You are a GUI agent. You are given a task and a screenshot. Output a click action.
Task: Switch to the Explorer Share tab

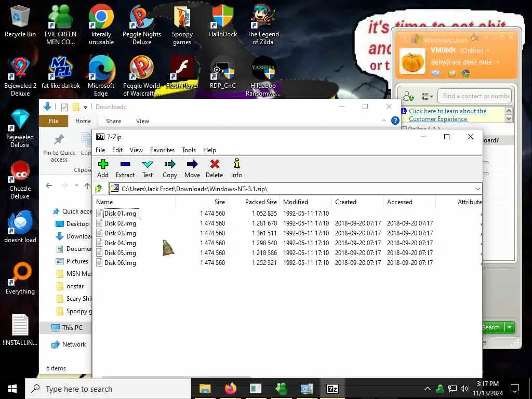113,121
